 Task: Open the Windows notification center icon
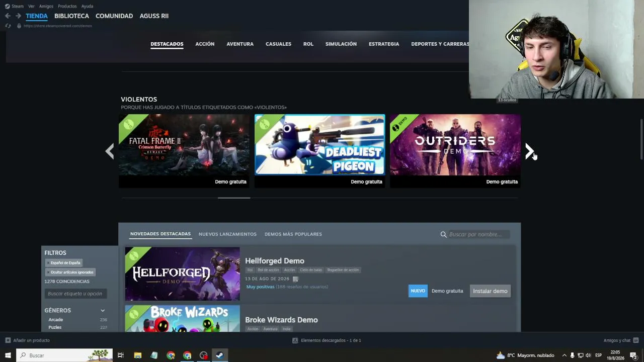pyautogui.click(x=633, y=355)
